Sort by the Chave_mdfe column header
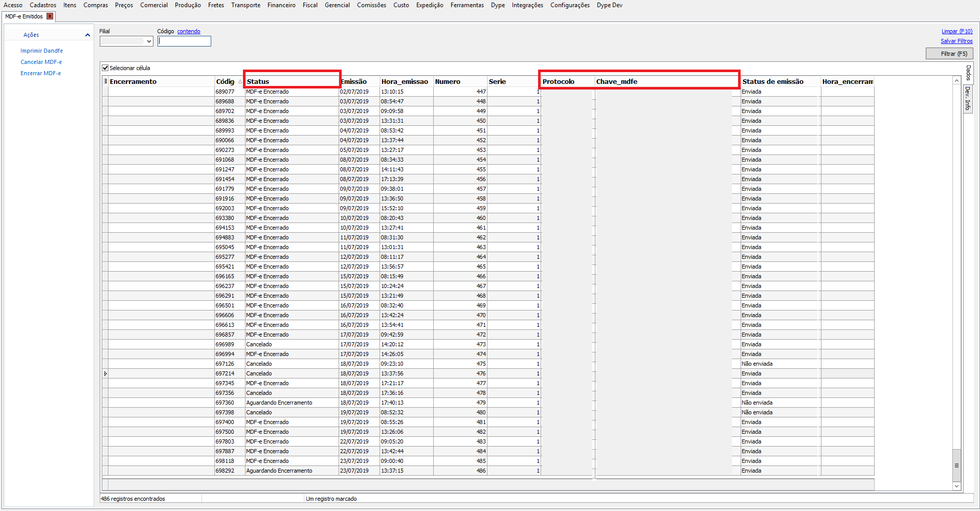980x511 pixels. click(x=667, y=82)
